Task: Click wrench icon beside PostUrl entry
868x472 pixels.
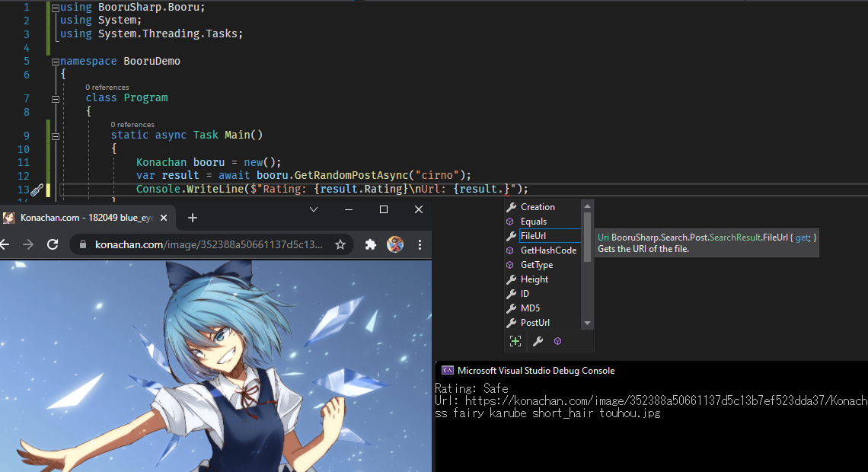Action: (512, 322)
